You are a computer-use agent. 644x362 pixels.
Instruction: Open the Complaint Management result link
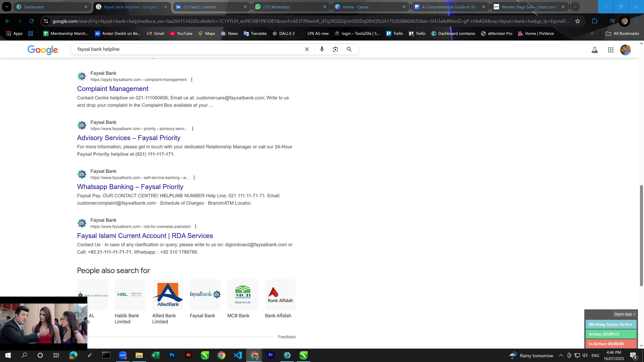pos(113,89)
